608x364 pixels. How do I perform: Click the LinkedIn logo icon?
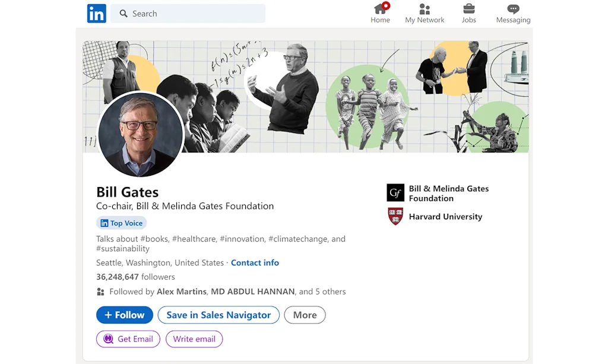[96, 13]
